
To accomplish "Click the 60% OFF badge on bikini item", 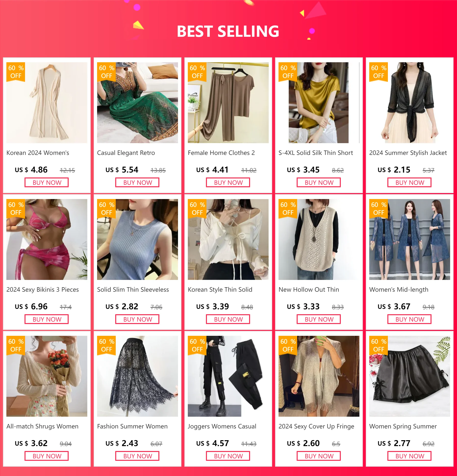I will (x=16, y=209).
